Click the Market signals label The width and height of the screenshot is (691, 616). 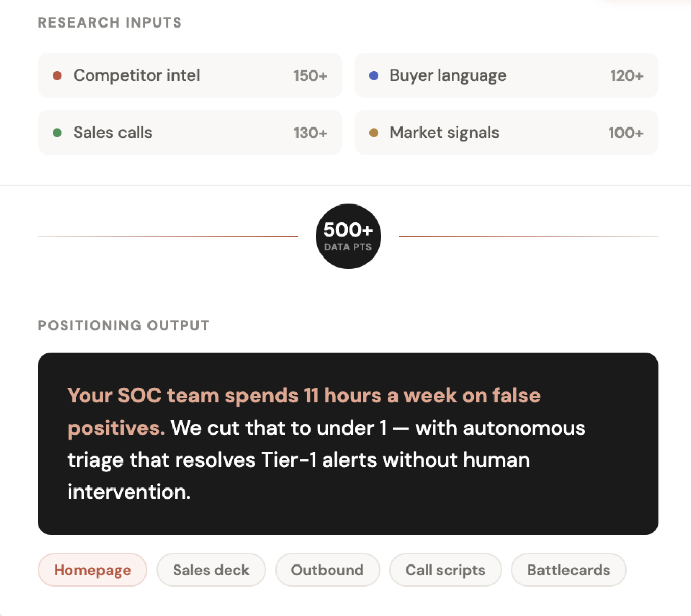coord(444,133)
